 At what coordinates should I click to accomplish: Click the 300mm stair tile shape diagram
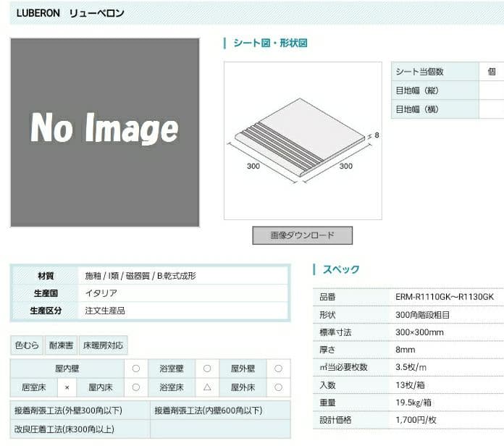tap(303, 140)
